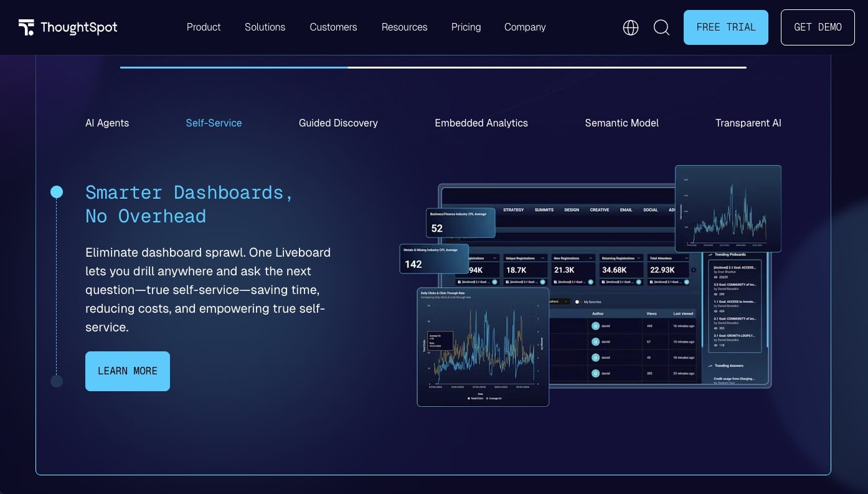Click the ThoughtSpot logo
Screen dimensions: 868x494
67,27
